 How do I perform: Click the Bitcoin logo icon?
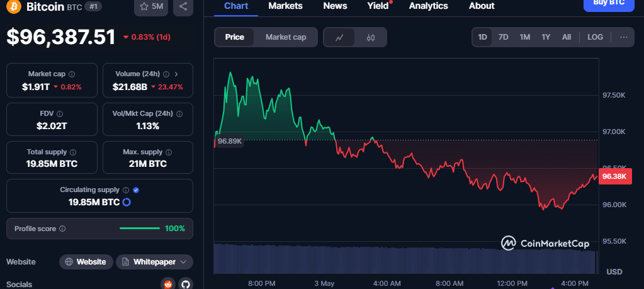pyautogui.click(x=14, y=6)
